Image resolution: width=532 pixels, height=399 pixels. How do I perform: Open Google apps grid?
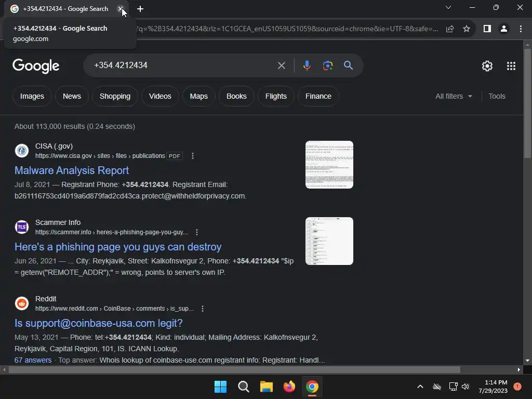pyautogui.click(x=511, y=66)
